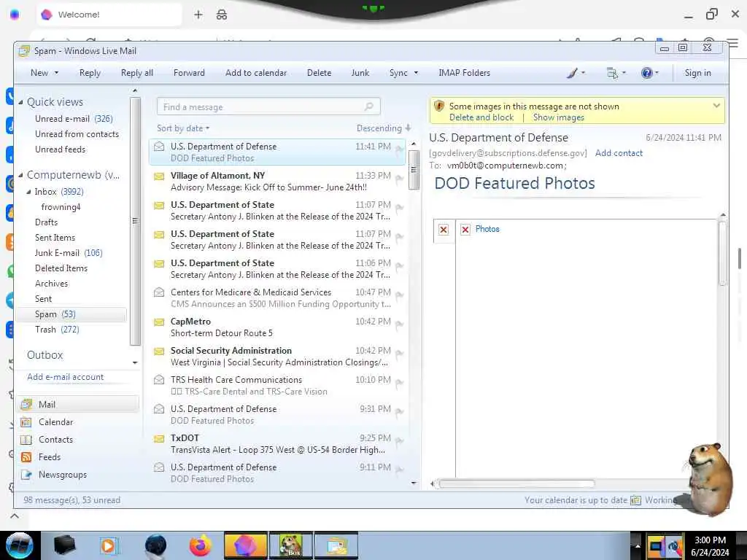Click envelope icon of TRS Health Care message
Viewport: 747px width, 560px height.
[x=159, y=379]
